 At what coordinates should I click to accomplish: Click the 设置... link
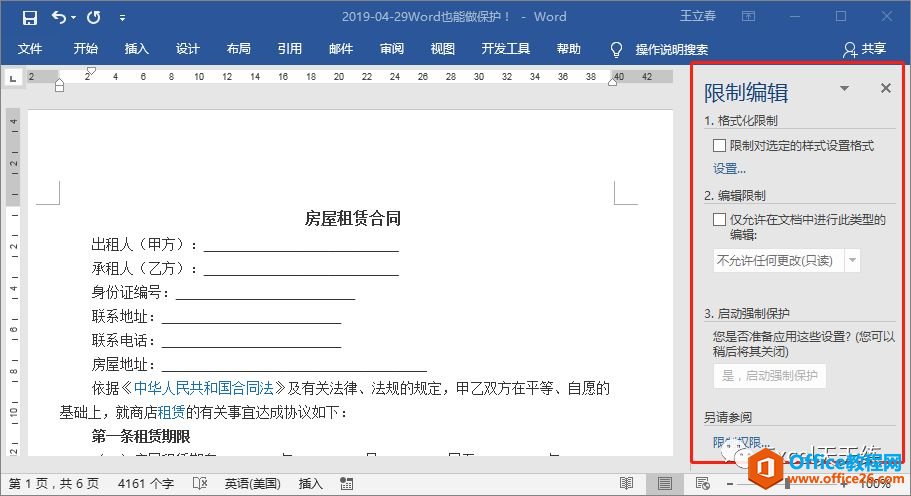729,169
